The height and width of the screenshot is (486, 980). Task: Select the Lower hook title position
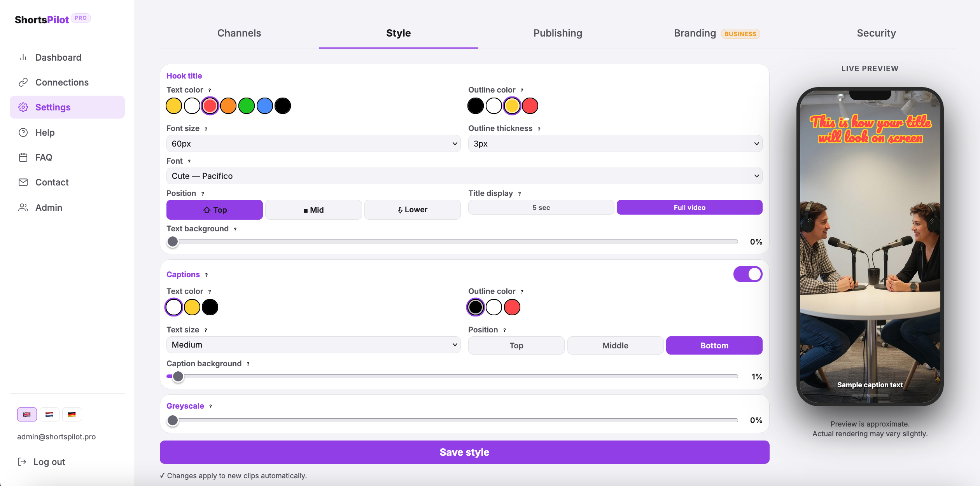412,210
